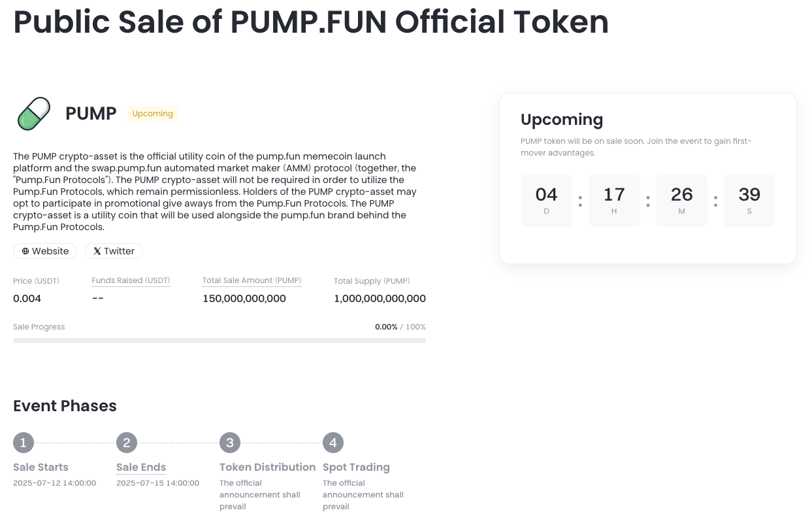Click the countdown days box
The image size is (812, 525).
(x=546, y=200)
